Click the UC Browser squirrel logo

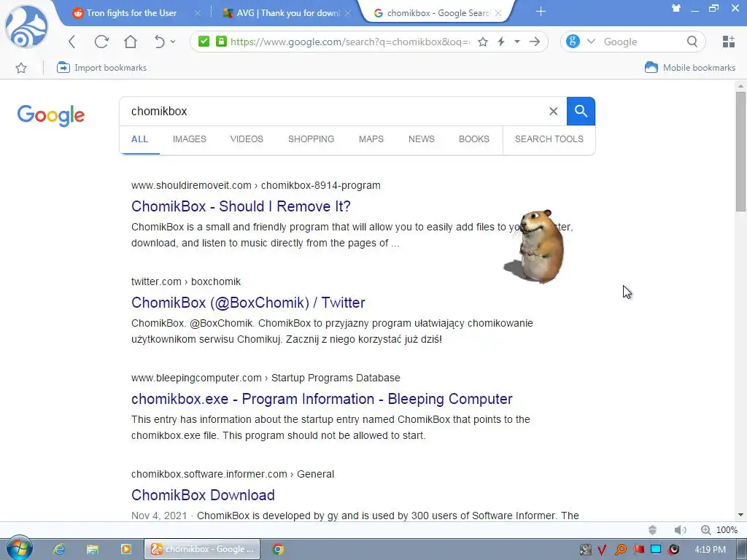pos(26,26)
